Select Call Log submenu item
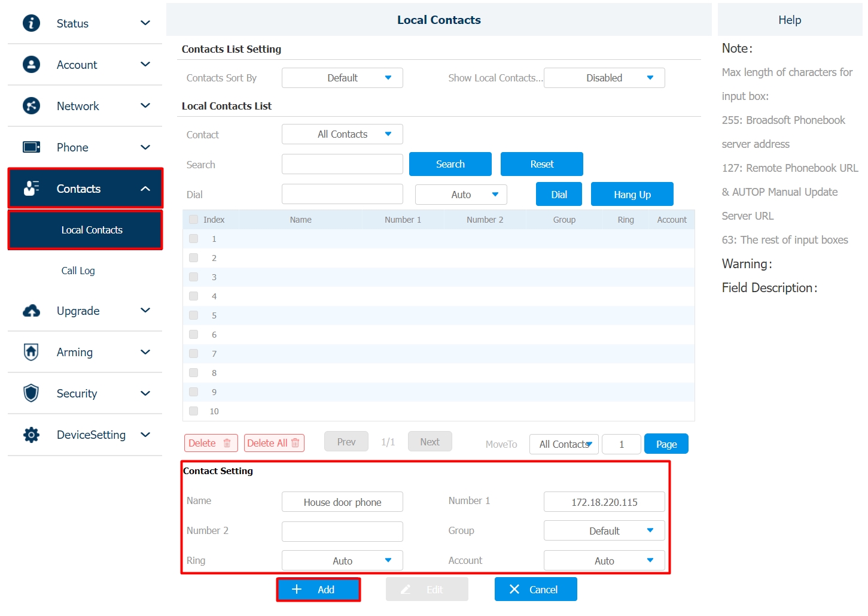Screen dimensions: 868x616 click(x=78, y=271)
